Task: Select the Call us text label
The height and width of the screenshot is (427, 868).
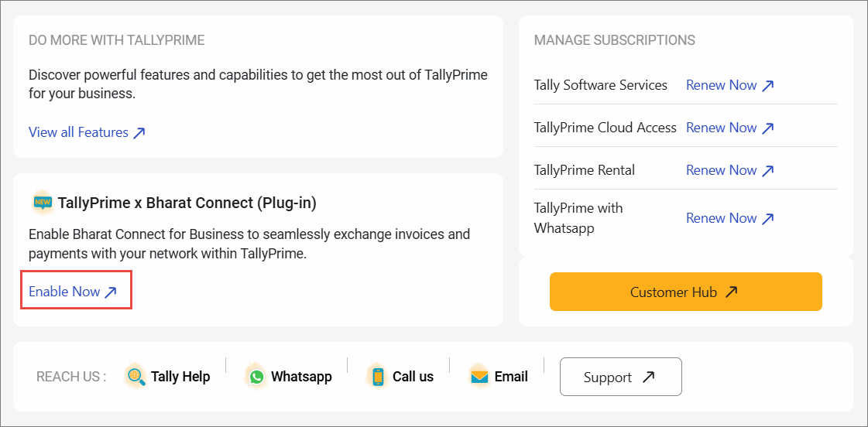Action: (413, 377)
